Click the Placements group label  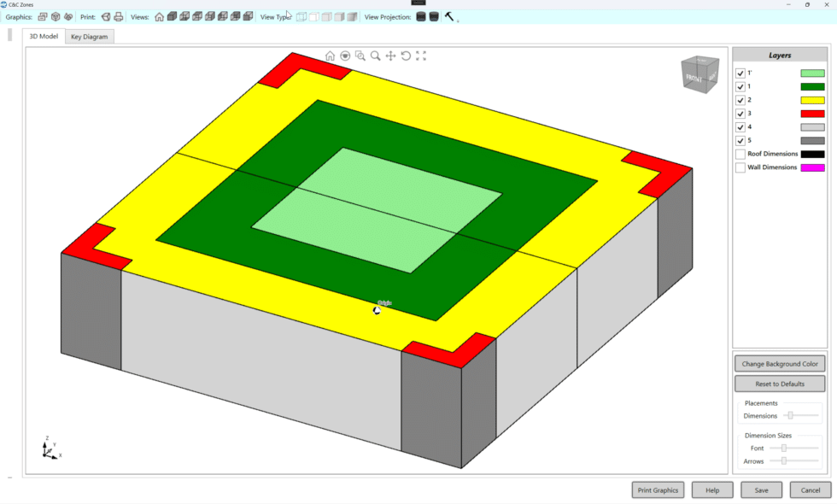[761, 403]
